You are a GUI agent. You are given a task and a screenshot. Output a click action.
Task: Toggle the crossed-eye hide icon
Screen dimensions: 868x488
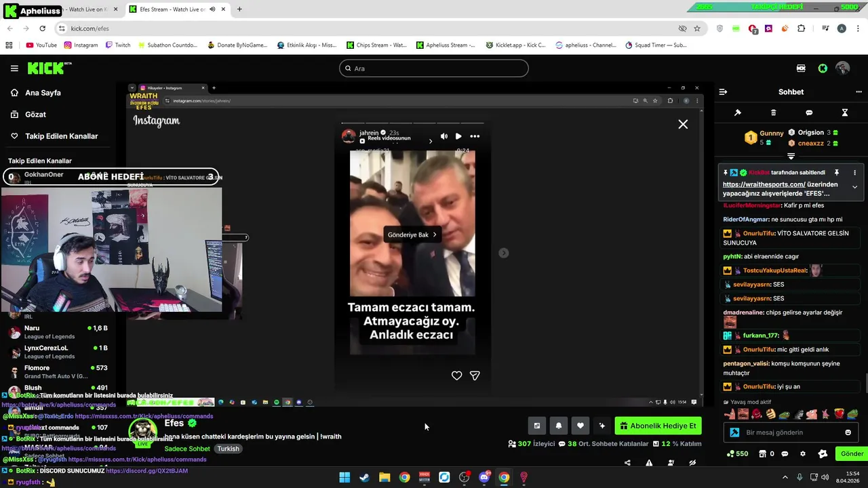[692, 463]
